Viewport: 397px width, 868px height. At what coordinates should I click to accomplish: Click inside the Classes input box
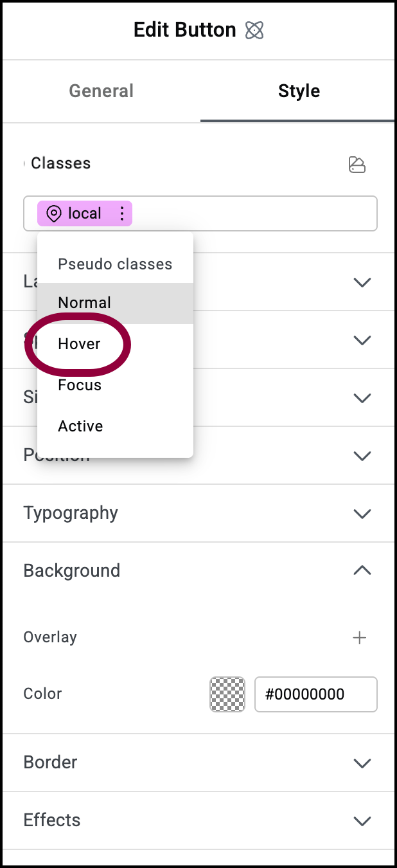pos(257,213)
